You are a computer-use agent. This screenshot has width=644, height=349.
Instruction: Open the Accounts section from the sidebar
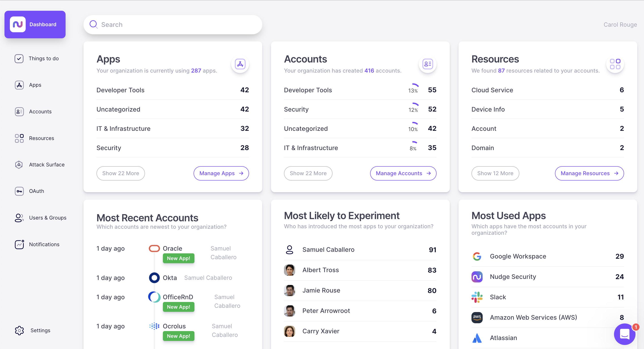click(x=40, y=112)
